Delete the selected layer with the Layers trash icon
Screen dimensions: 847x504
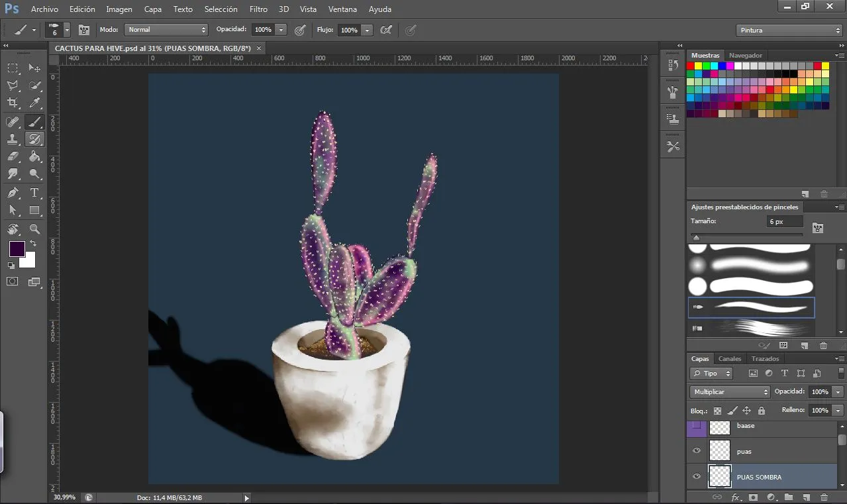click(x=824, y=497)
